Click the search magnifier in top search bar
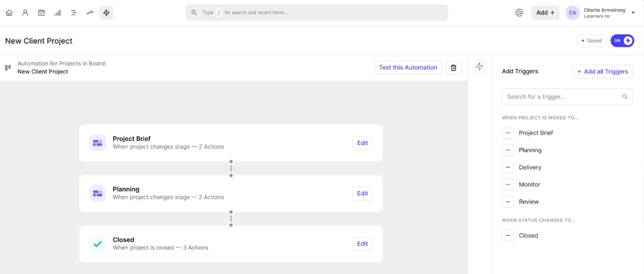644x274 pixels. (x=194, y=13)
